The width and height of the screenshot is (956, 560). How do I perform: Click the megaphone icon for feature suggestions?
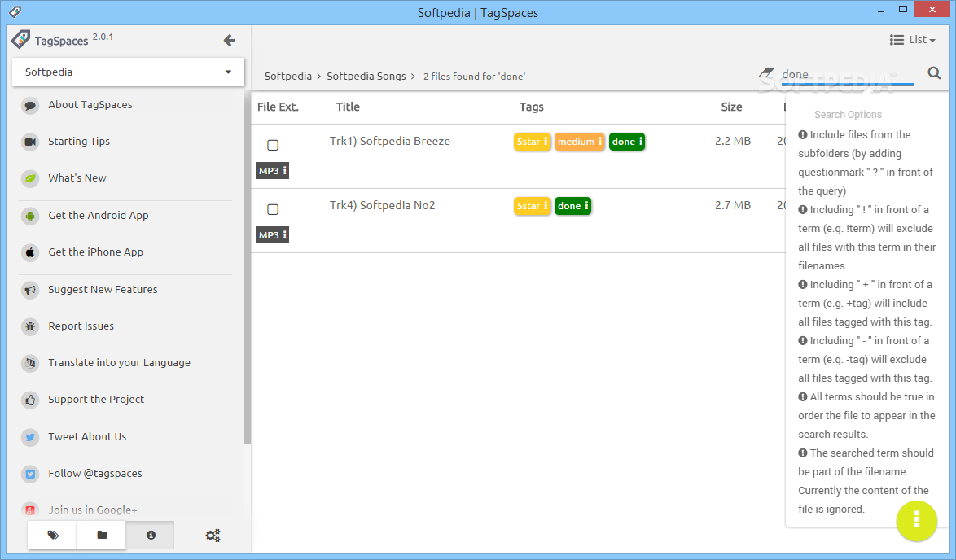click(x=30, y=290)
